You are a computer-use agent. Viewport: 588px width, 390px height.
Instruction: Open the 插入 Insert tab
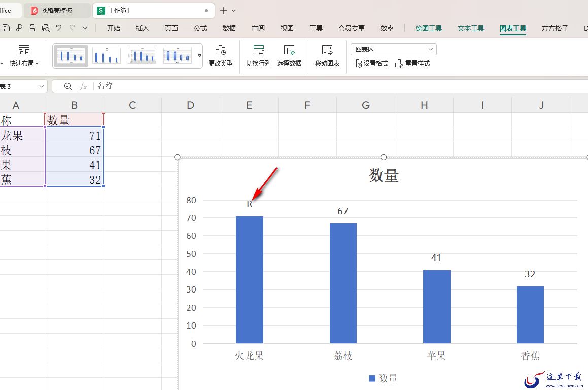tap(142, 28)
